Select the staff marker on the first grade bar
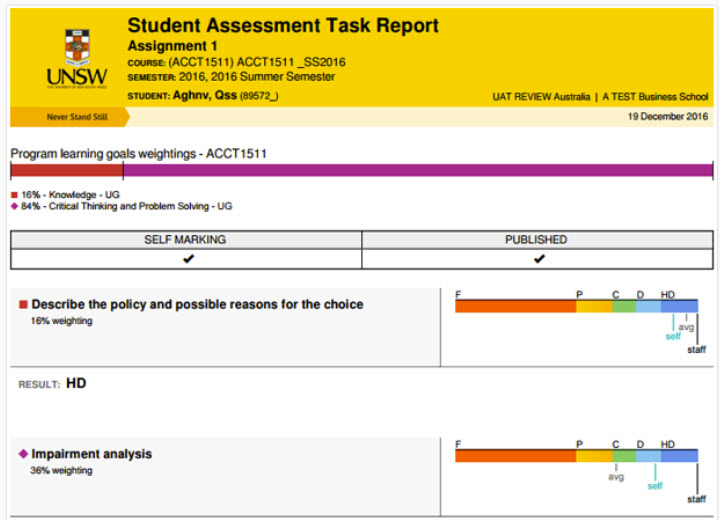The image size is (720, 520). (696, 349)
